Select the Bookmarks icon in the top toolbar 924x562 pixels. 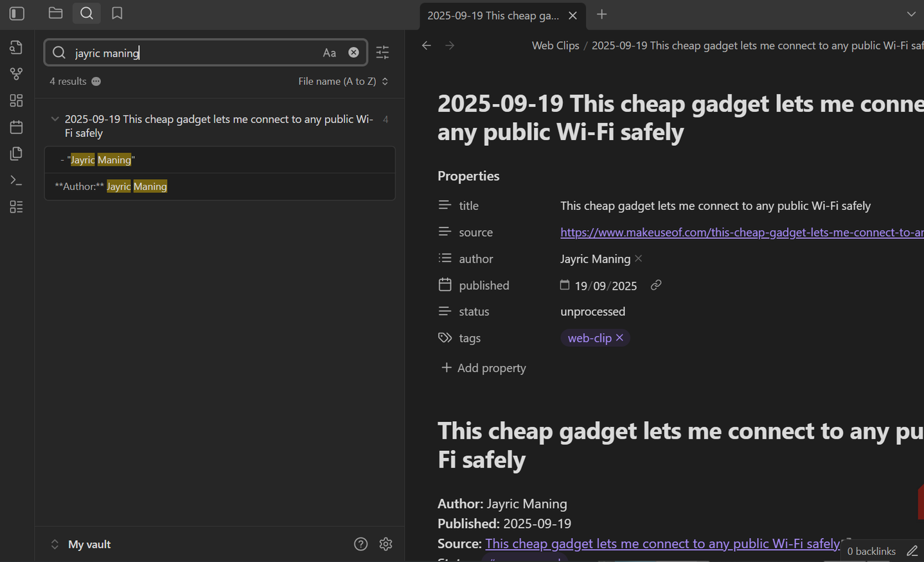click(117, 13)
